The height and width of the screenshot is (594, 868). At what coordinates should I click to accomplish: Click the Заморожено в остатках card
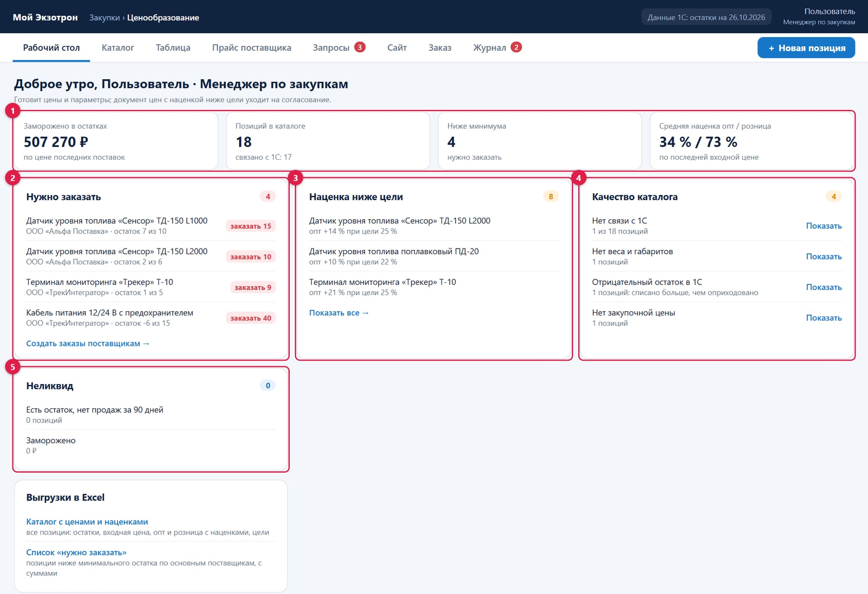pos(116,141)
